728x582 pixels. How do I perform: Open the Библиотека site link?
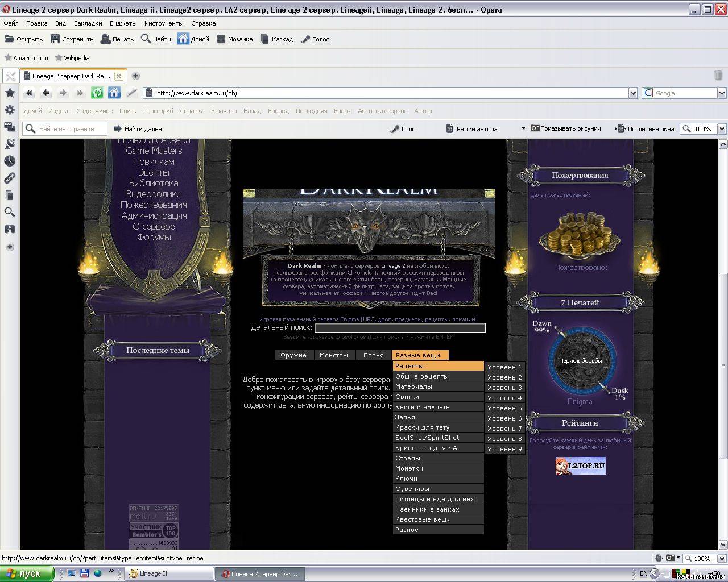154,183
